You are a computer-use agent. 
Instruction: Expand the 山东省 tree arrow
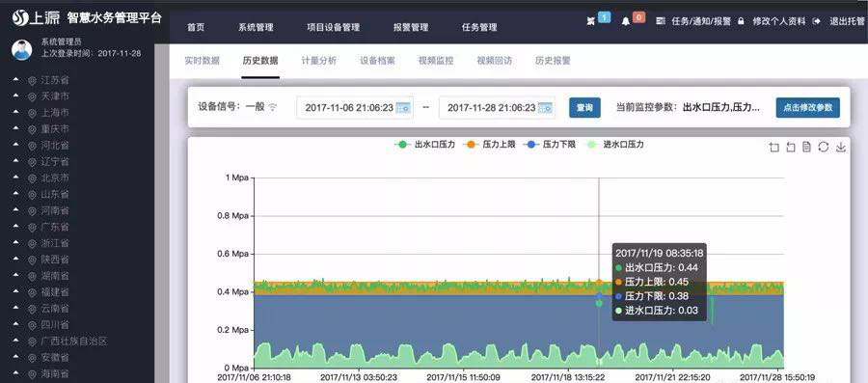pyautogui.click(x=16, y=194)
